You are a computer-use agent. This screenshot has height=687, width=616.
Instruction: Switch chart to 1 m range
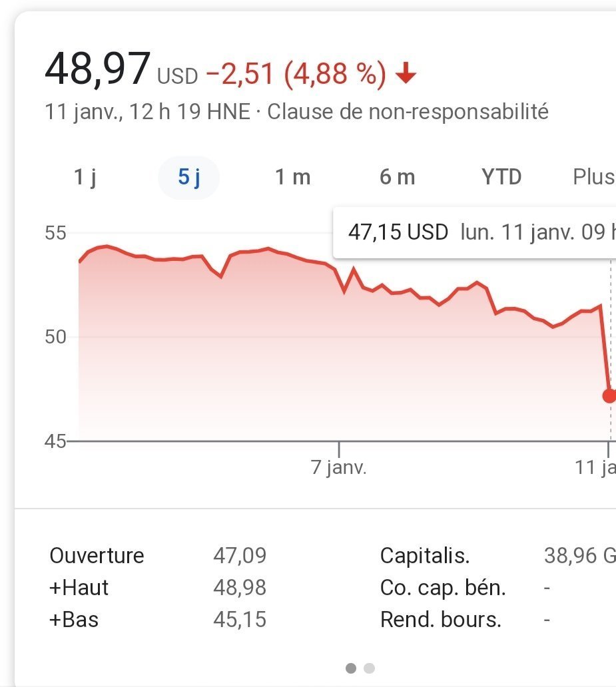(293, 177)
